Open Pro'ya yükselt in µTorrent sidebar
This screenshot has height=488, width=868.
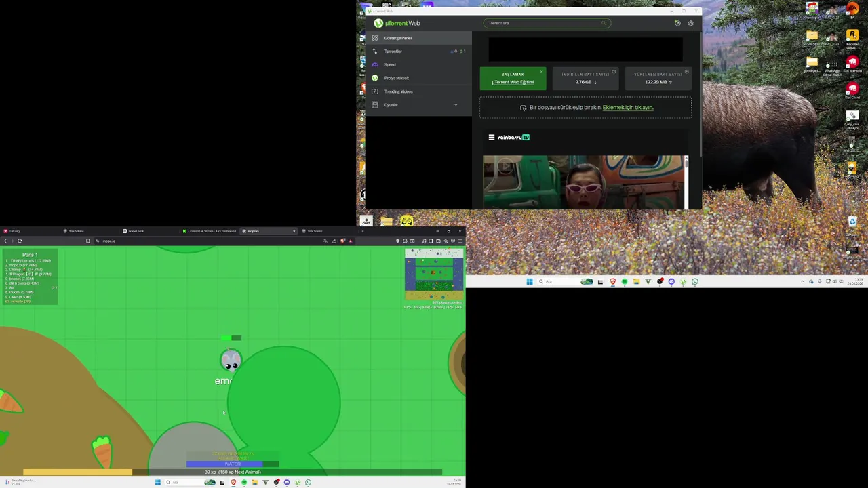(418, 78)
